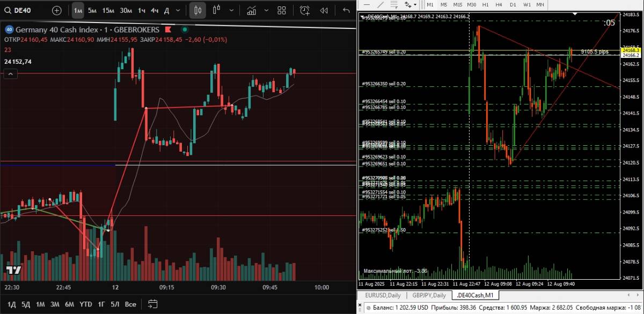Viewport: 644px width, 314px height.
Task: Open the candlestick chart type selector
Action: pyautogui.click(x=197, y=10)
